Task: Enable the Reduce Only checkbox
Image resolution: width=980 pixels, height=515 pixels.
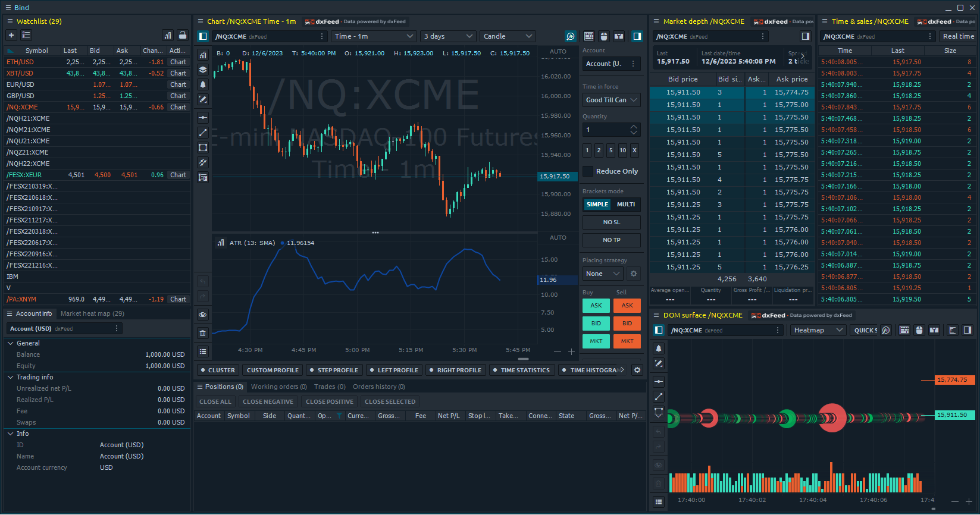Action: pyautogui.click(x=588, y=171)
